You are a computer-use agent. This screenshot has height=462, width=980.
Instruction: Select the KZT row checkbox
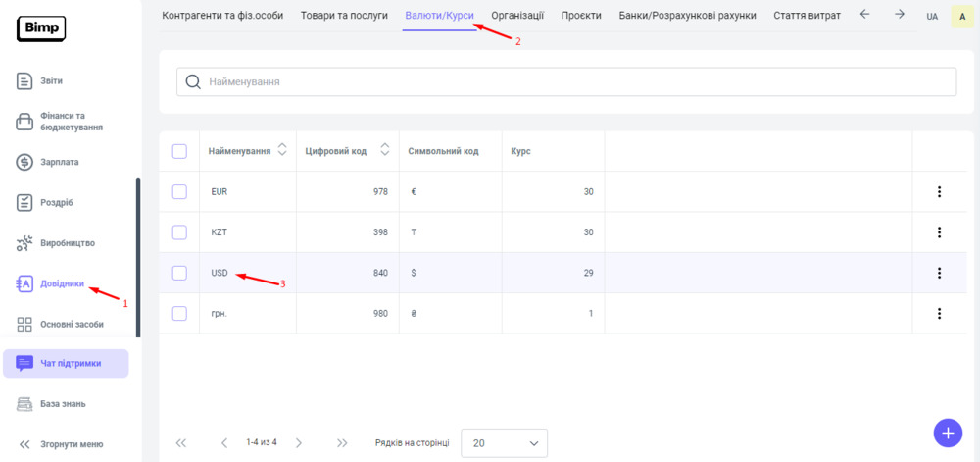pyautogui.click(x=179, y=232)
